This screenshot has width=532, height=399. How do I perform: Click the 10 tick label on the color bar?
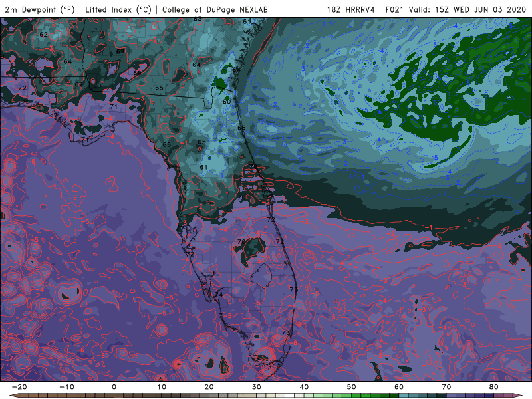click(x=162, y=387)
